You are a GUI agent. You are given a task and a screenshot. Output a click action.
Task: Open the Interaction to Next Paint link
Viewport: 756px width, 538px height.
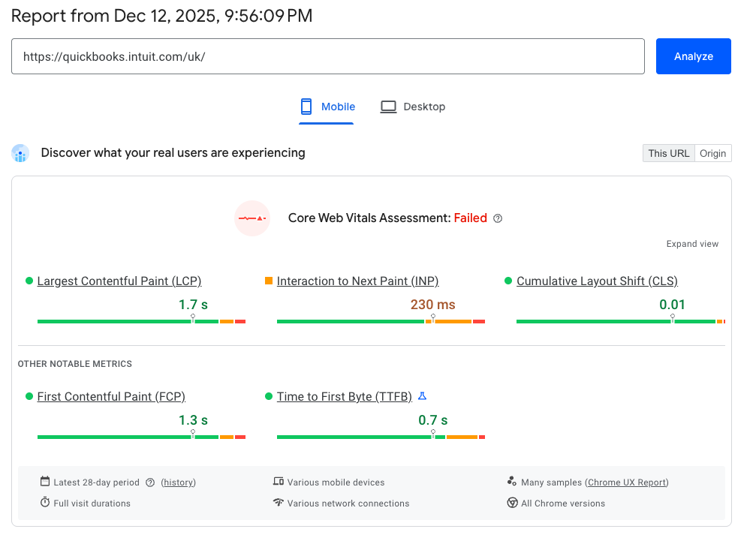point(358,281)
